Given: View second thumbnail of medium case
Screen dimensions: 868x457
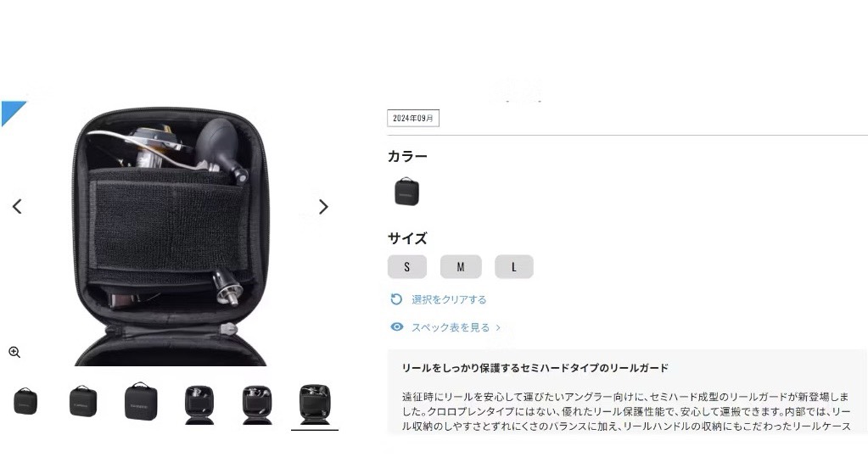Looking at the screenshot, I should coord(83,401).
